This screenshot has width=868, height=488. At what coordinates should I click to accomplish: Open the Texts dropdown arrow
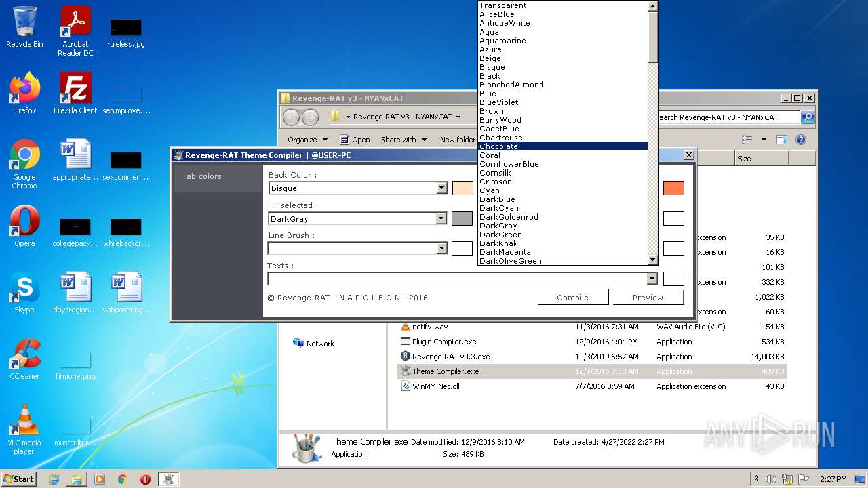tap(652, 279)
